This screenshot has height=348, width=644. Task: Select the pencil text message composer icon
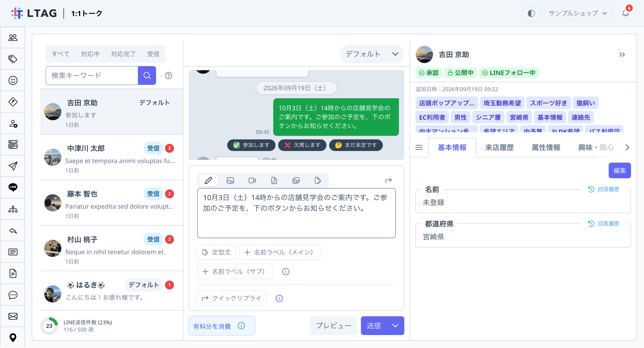click(208, 180)
